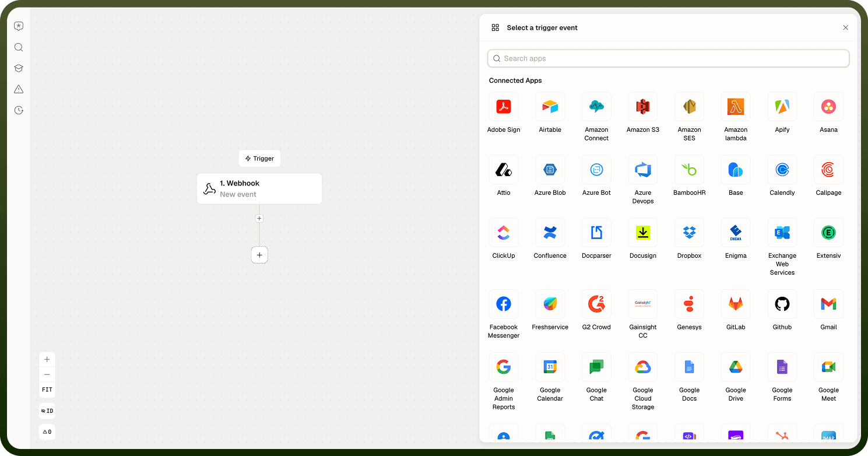The height and width of the screenshot is (456, 868).
Task: Pick the Gmail app
Action: click(828, 304)
